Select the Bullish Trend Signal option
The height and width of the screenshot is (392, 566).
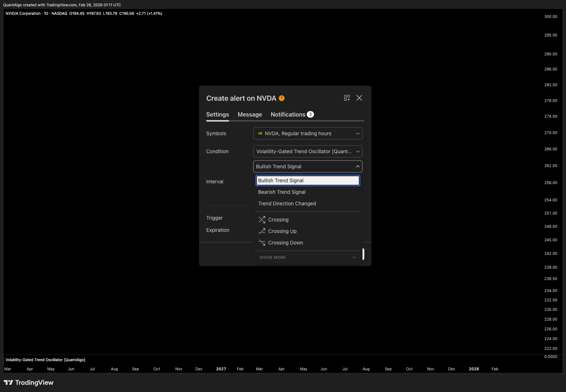308,181
